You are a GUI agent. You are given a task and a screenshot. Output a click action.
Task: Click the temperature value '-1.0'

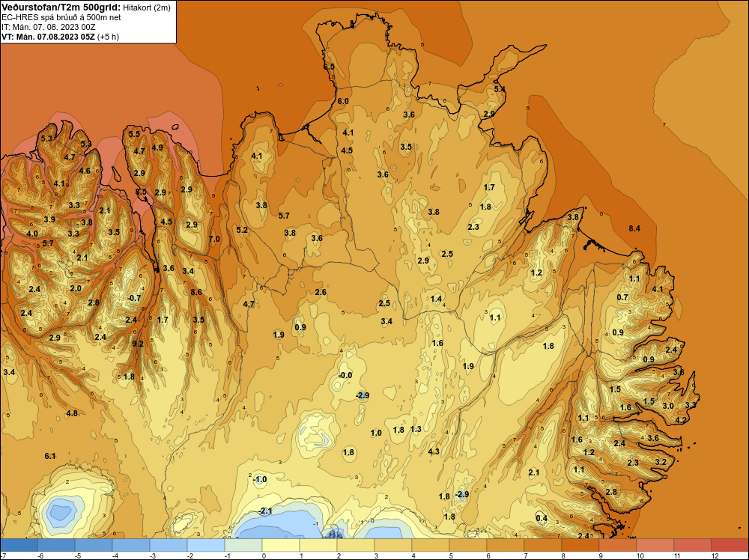click(260, 479)
